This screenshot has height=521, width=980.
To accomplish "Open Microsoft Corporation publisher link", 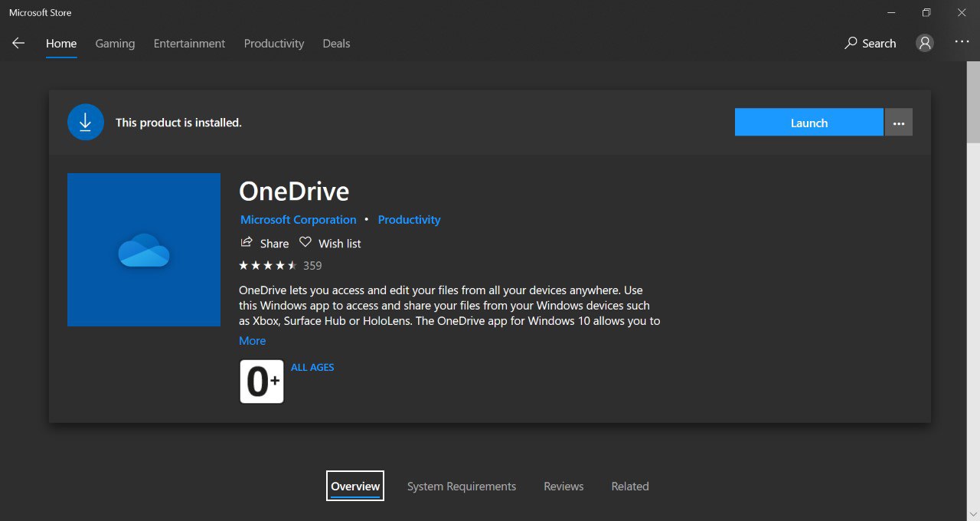I will [x=299, y=220].
